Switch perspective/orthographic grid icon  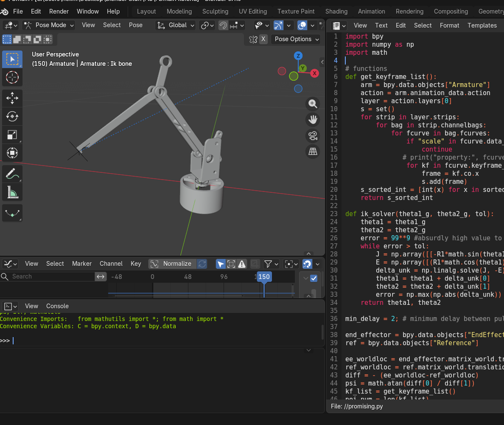[x=313, y=152]
